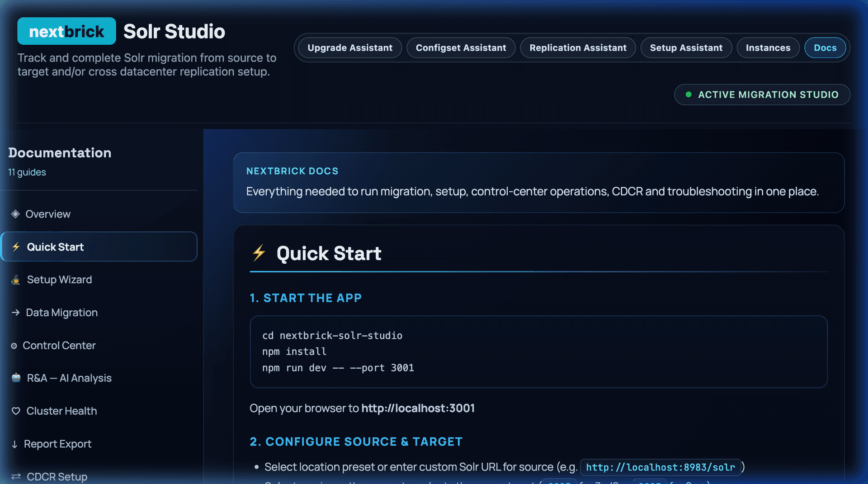The image size is (868, 484).
Task: Switch to Configset Assistant
Action: pos(461,48)
